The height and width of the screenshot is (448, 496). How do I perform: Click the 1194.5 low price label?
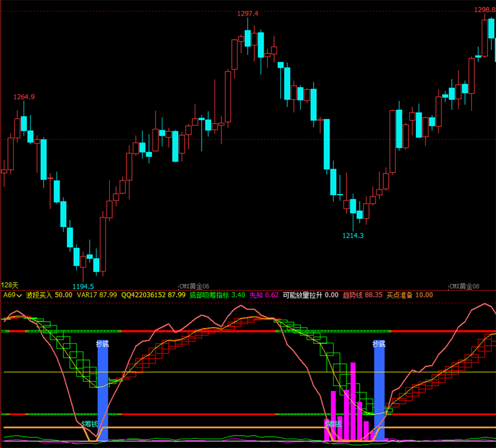click(x=83, y=286)
